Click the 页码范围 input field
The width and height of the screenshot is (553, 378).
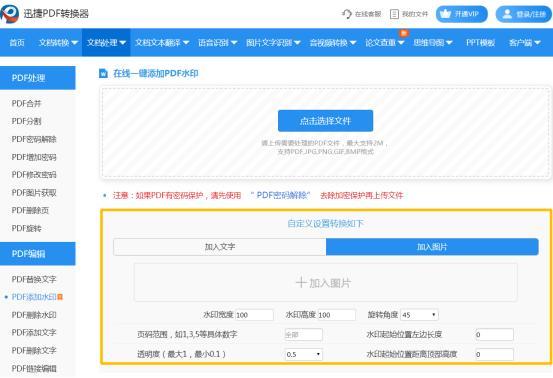303,334
